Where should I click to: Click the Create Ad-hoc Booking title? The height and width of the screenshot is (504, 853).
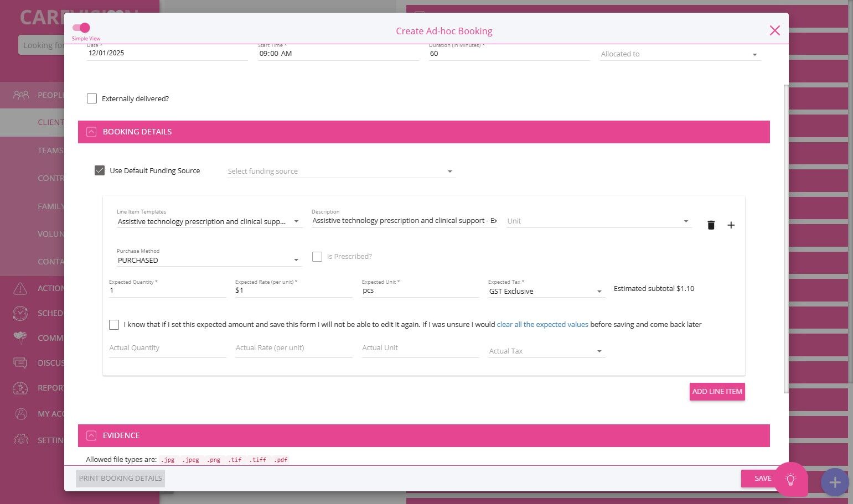[x=444, y=31]
